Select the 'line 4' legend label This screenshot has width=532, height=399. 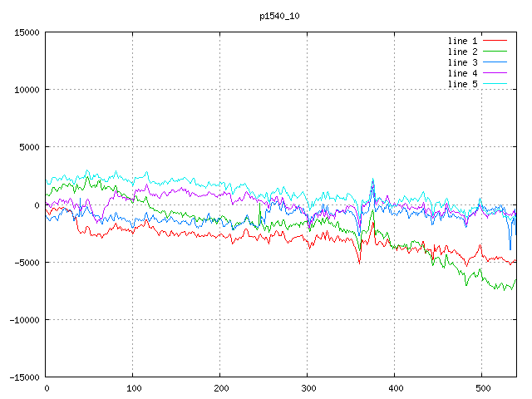click(462, 73)
